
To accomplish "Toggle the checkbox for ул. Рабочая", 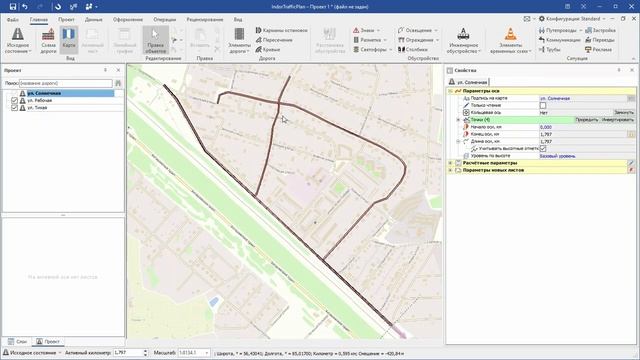I will click(14, 100).
